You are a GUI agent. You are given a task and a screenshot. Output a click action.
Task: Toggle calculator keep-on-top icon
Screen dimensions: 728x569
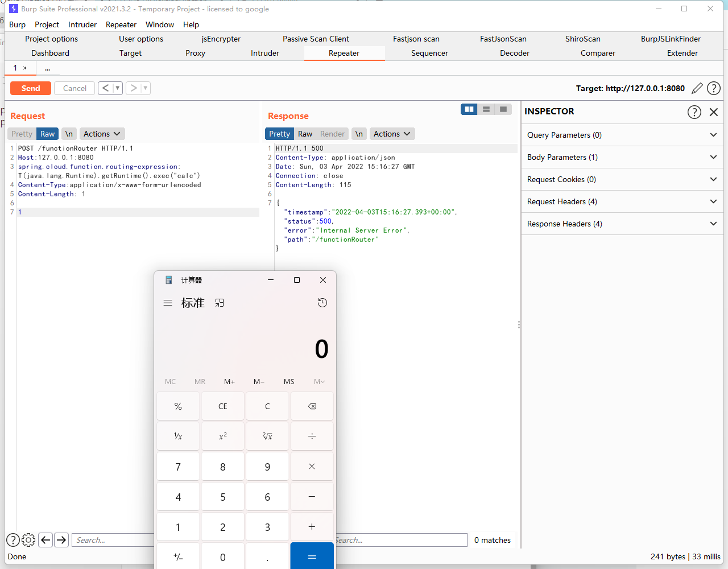(x=220, y=303)
